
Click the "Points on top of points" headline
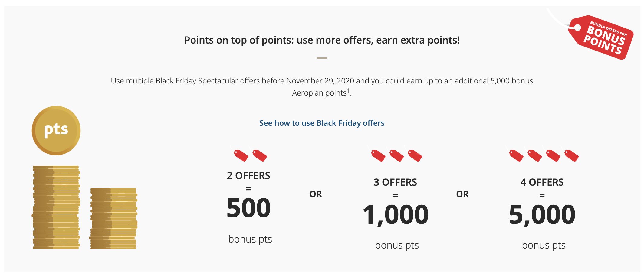coord(322,40)
